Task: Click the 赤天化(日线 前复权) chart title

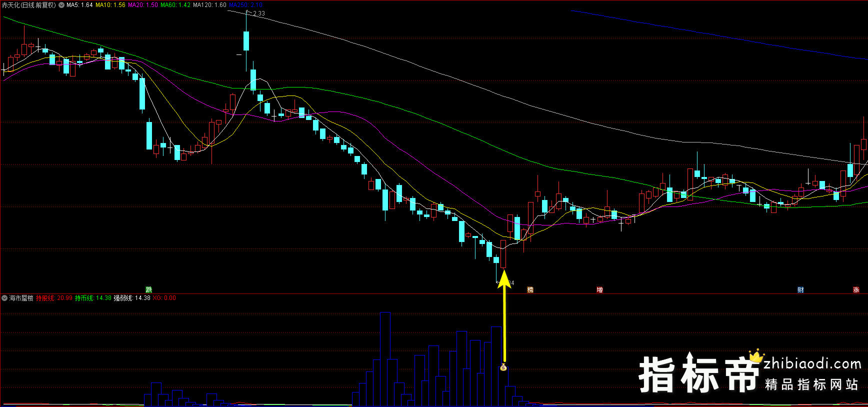Action: point(28,5)
